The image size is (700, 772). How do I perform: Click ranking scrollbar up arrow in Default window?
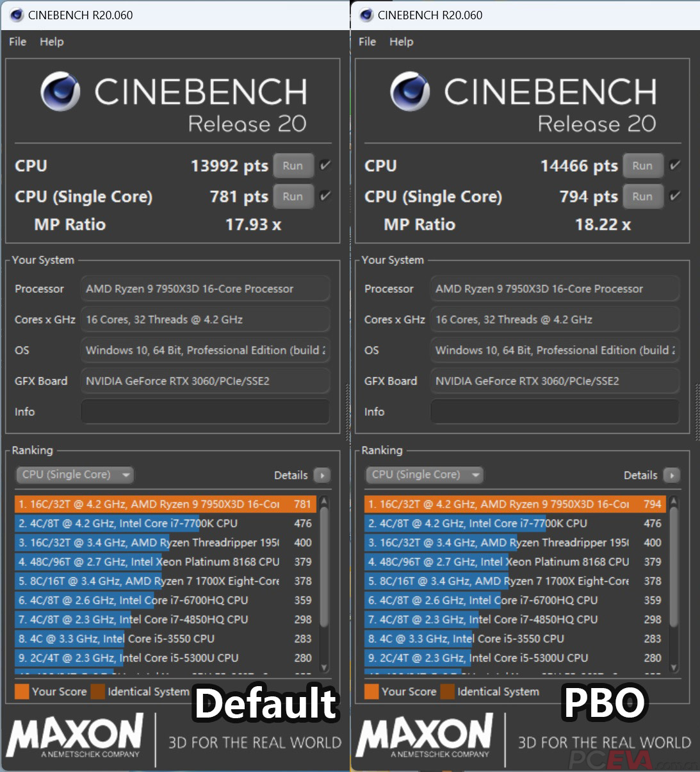[324, 500]
